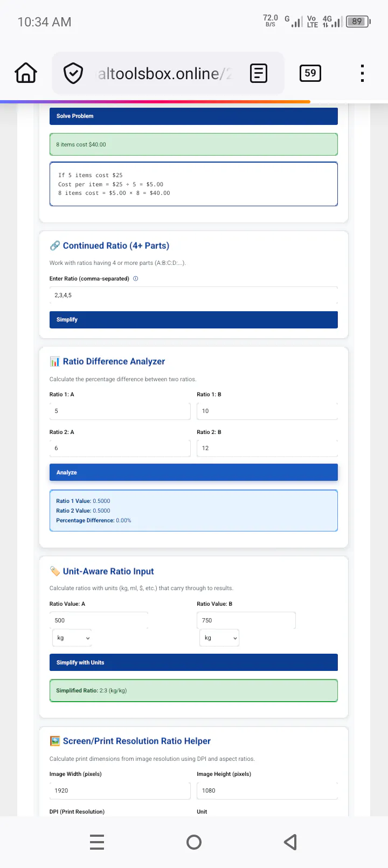Image resolution: width=388 pixels, height=868 pixels.
Task: Select the 'Percentage Difference: 0.00%' line
Action: 94,520
